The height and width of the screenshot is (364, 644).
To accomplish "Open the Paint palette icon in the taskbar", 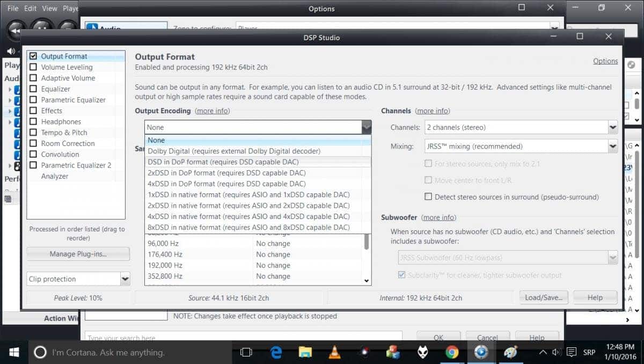I will coord(510,353).
